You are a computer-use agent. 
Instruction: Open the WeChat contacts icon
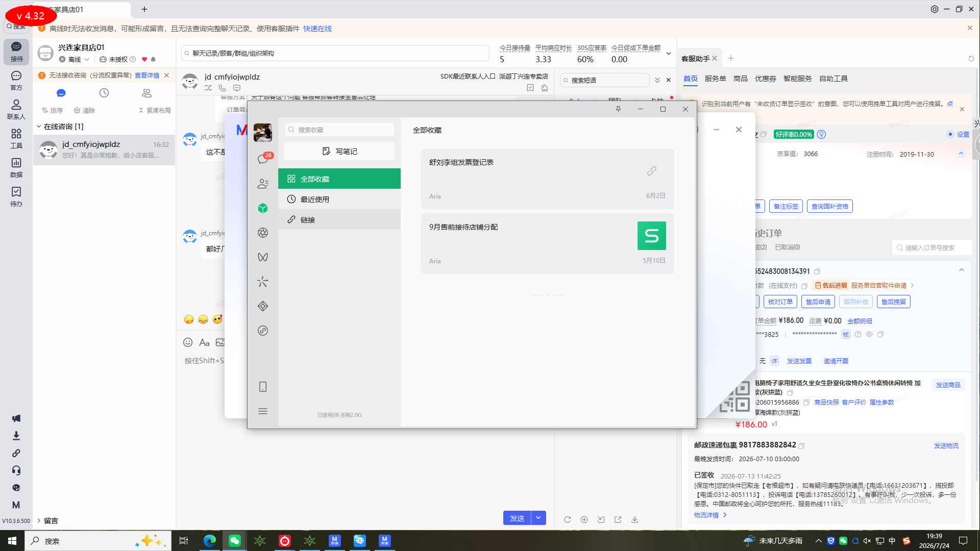[263, 184]
